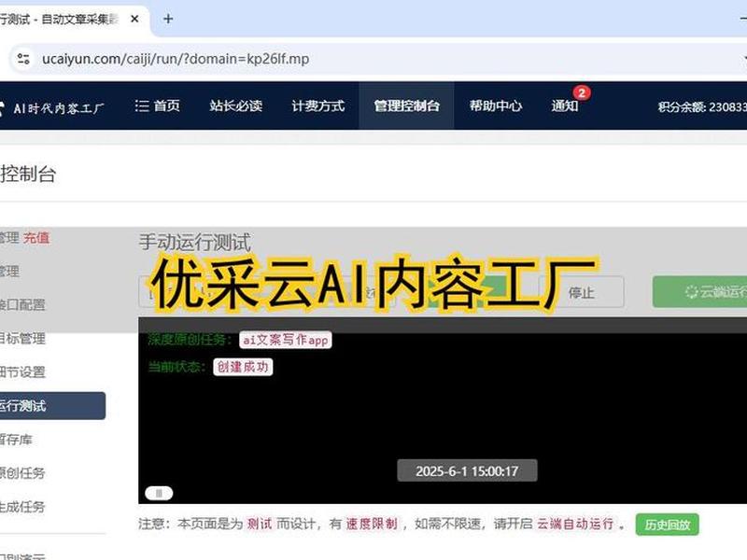This screenshot has height=560, width=747.
Task: Click the 创建成功 status tag
Action: pyautogui.click(x=243, y=367)
